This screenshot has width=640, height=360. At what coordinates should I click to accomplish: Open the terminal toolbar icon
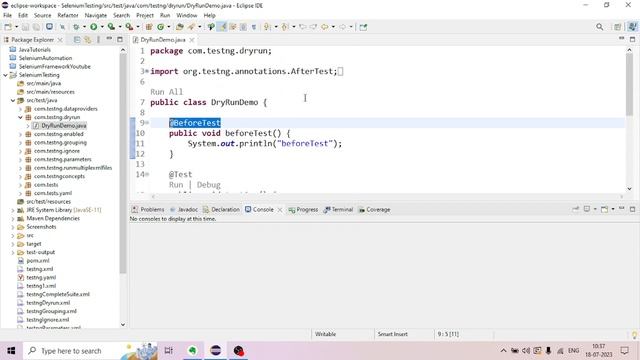point(49,27)
